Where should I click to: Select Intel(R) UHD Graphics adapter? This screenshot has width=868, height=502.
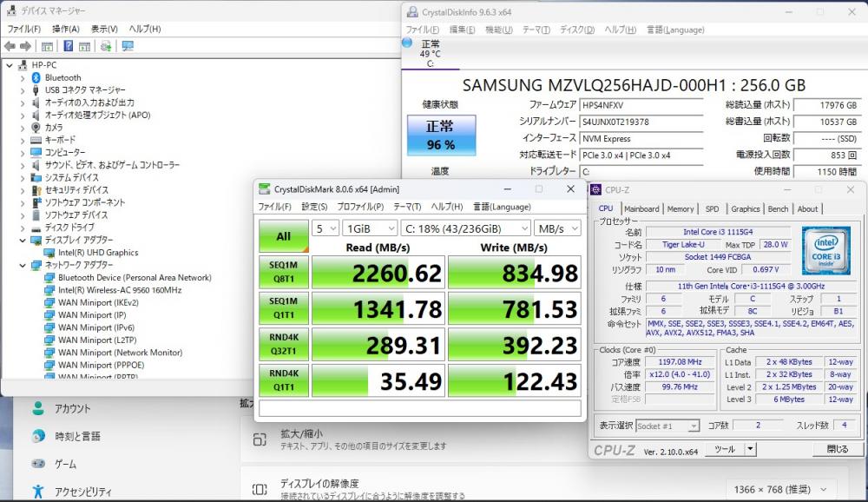coord(98,252)
